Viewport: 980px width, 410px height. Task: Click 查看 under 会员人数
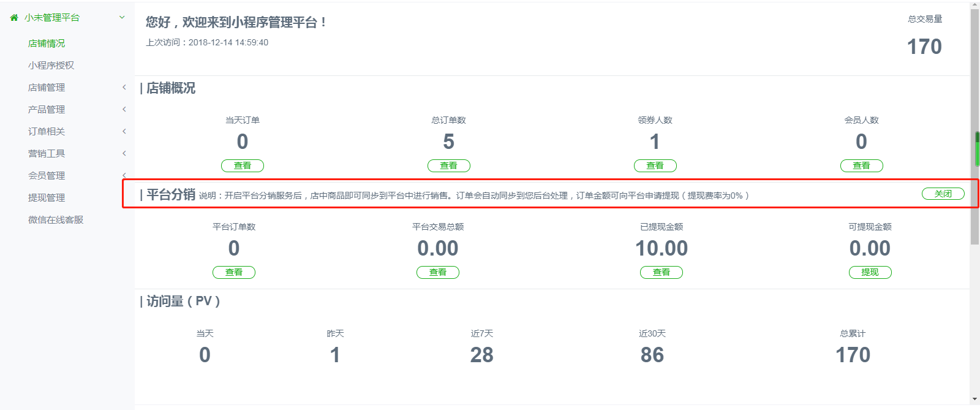coord(862,165)
